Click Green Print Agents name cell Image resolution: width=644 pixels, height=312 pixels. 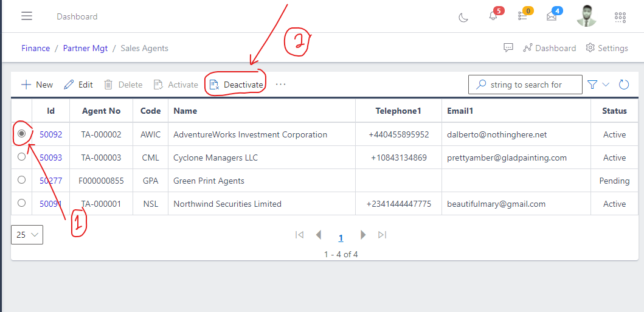pos(262,181)
